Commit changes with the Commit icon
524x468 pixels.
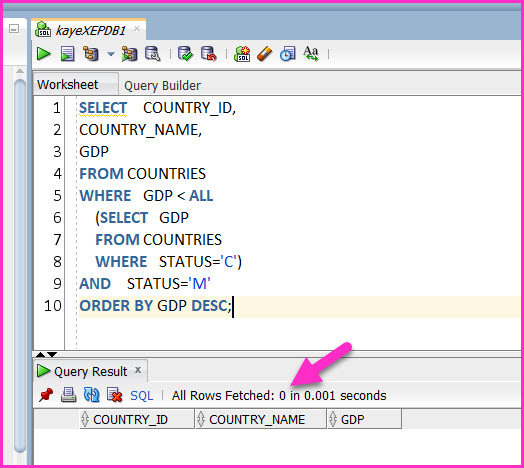tap(185, 54)
